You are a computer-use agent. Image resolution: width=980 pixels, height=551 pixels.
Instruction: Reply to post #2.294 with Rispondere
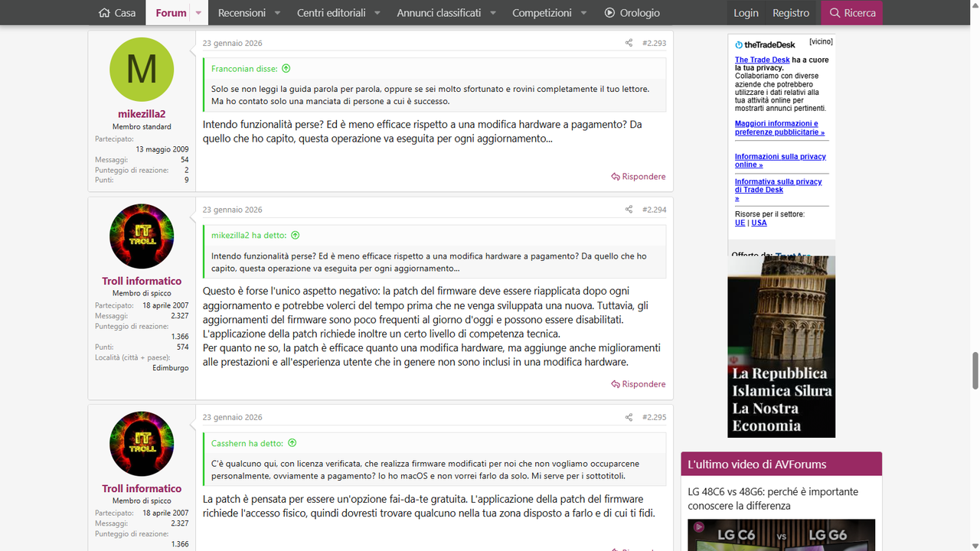[639, 384]
